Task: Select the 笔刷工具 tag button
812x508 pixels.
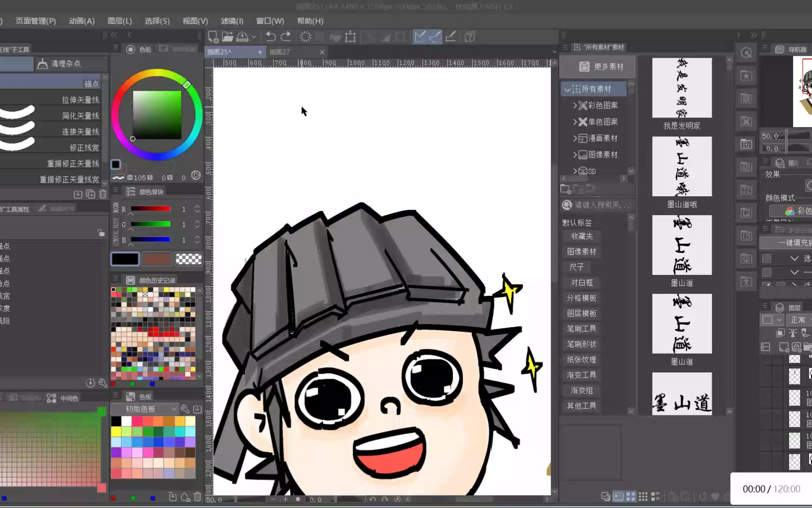Action: pyautogui.click(x=582, y=329)
